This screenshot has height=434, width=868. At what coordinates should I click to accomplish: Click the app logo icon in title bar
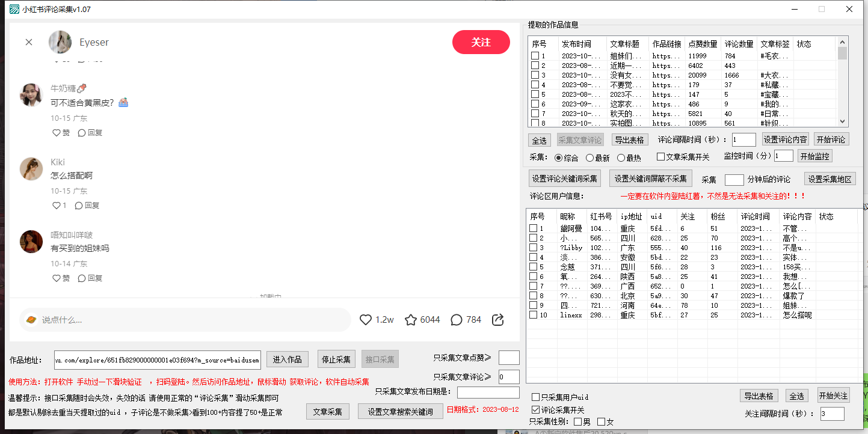pos(13,9)
